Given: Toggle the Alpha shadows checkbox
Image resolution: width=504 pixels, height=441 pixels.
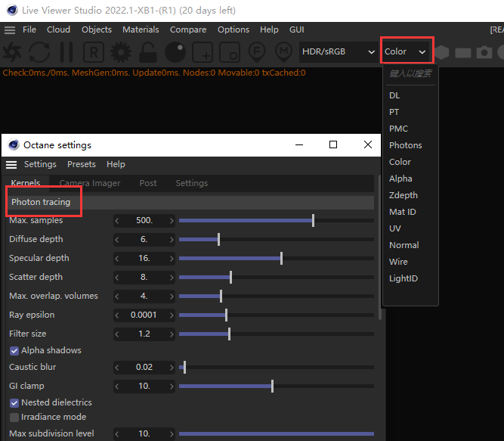Looking at the screenshot, I should coord(14,351).
